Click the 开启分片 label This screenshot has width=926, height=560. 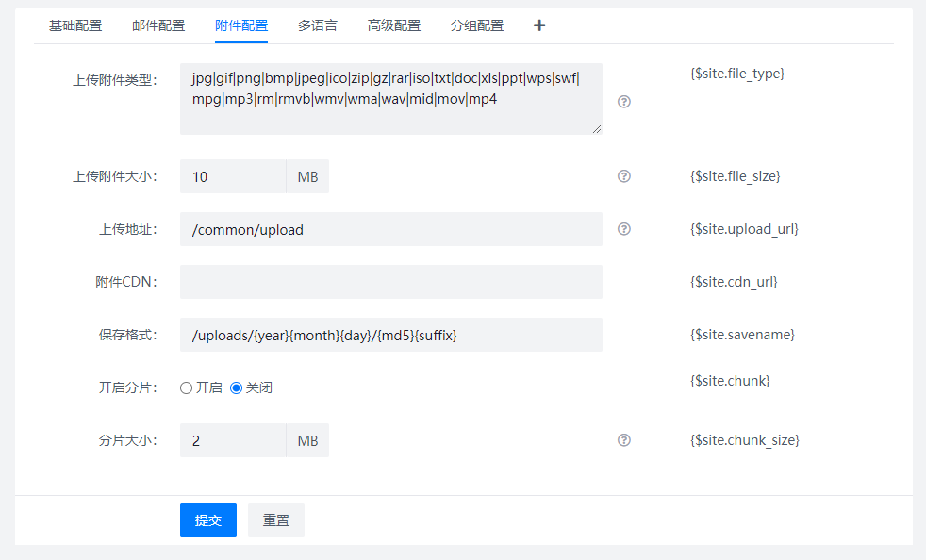pos(127,387)
